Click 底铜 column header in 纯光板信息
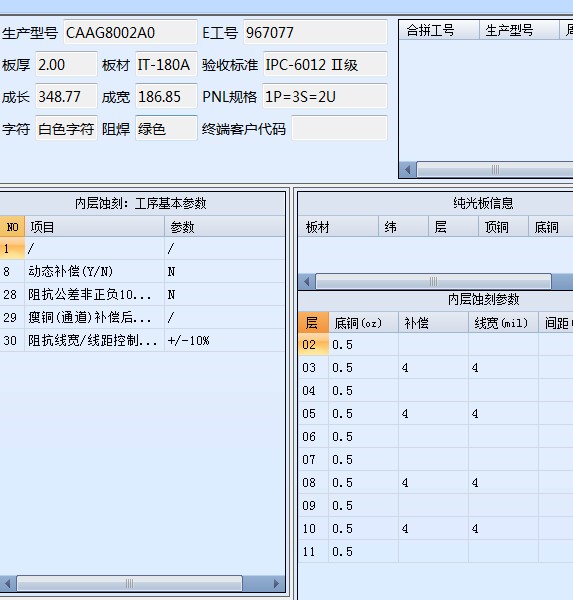The height and width of the screenshot is (600, 573). tap(551, 227)
